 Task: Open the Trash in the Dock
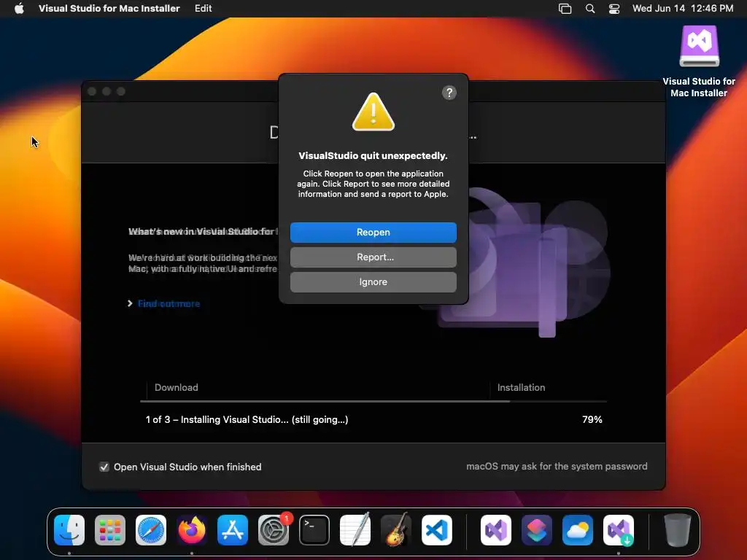(677, 530)
